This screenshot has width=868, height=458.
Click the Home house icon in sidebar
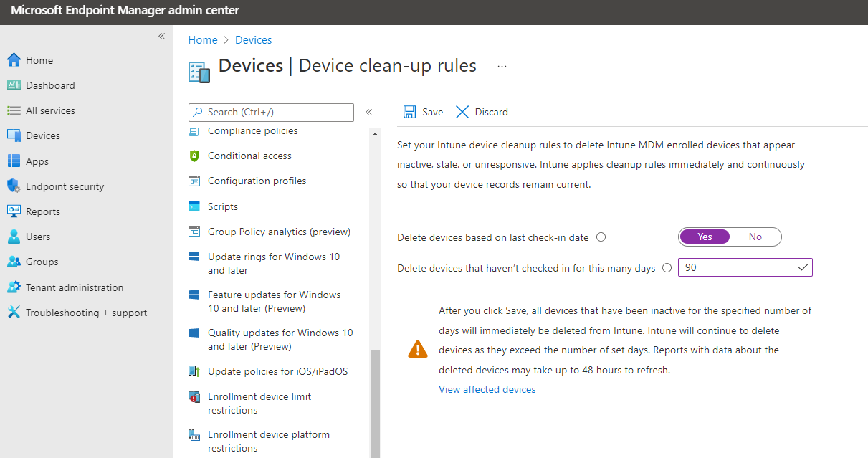[14, 60]
